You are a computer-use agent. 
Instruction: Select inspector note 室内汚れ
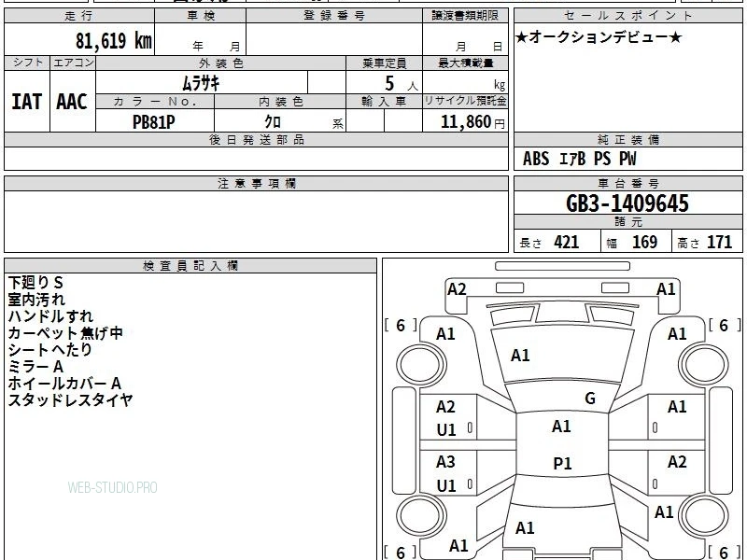tap(36, 300)
